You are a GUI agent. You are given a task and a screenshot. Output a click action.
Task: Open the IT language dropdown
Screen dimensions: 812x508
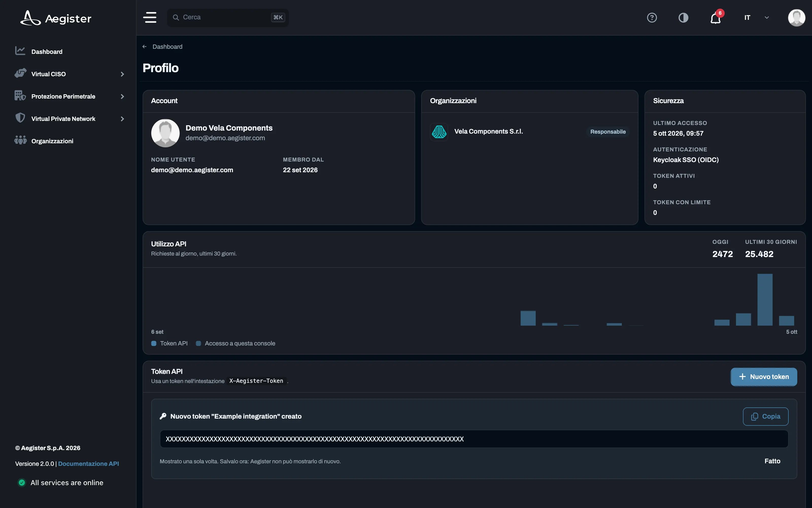[756, 18]
